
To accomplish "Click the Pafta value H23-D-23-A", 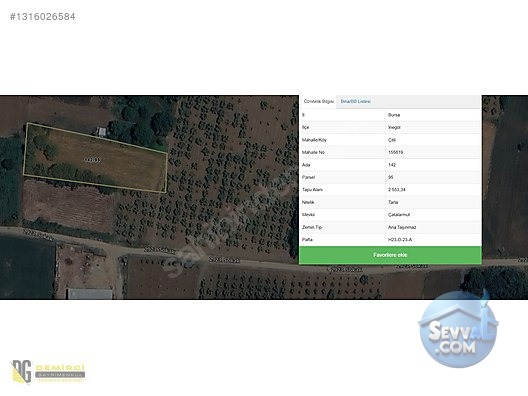I will point(400,239).
